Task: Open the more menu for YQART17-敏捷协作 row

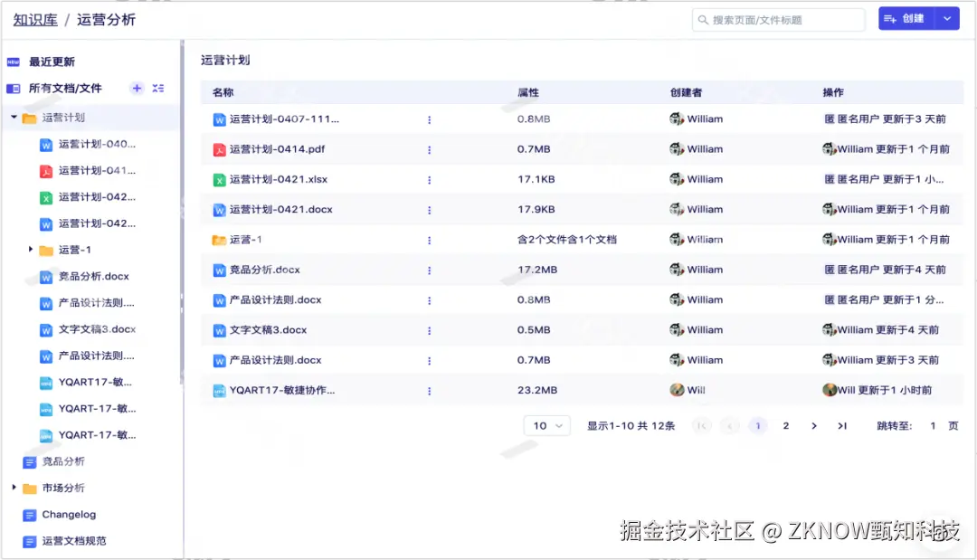Action: [430, 391]
